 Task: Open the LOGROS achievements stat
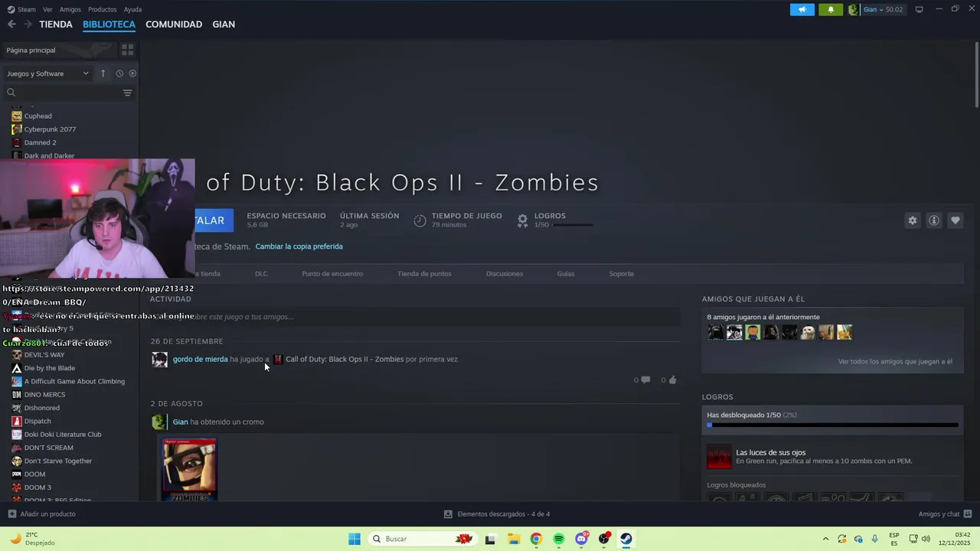555,220
